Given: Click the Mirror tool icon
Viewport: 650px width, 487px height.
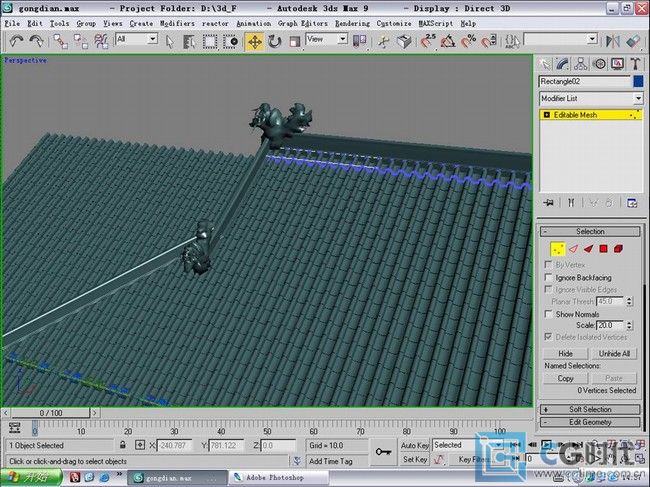Looking at the screenshot, I should tap(612, 41).
